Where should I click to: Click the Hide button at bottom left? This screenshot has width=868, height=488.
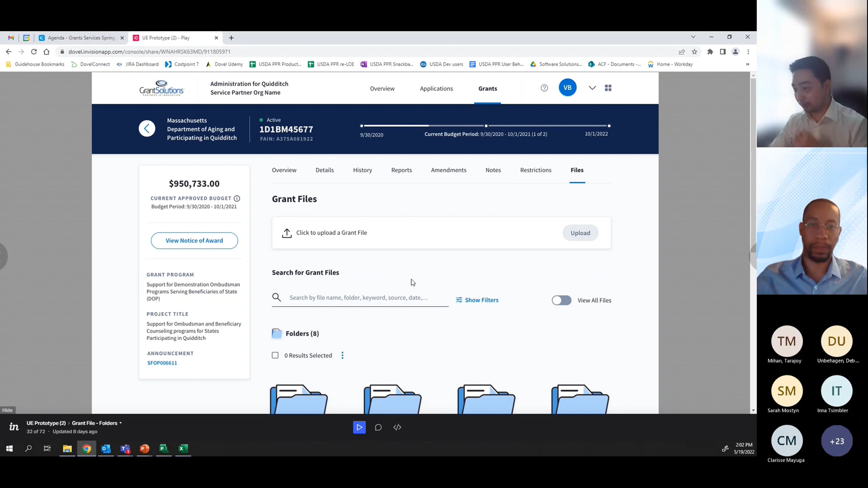pyautogui.click(x=7, y=410)
